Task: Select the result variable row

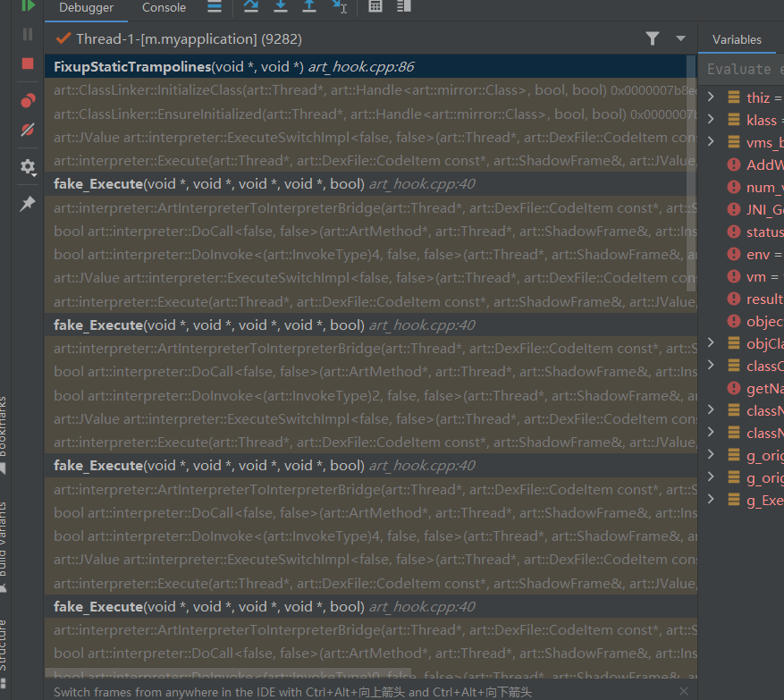Action: (742, 299)
